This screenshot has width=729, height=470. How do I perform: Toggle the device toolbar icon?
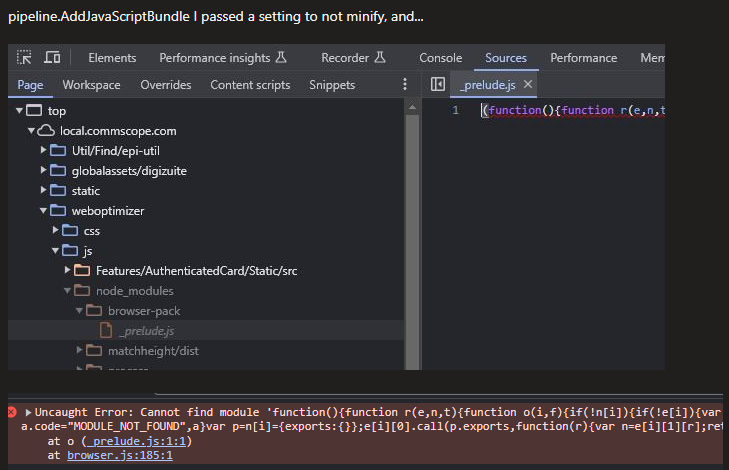[x=51, y=58]
